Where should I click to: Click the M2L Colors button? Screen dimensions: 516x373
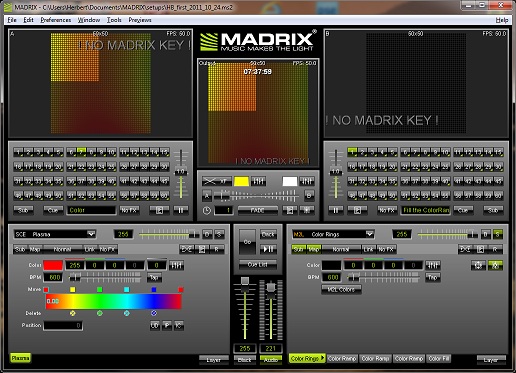pyautogui.click(x=341, y=290)
